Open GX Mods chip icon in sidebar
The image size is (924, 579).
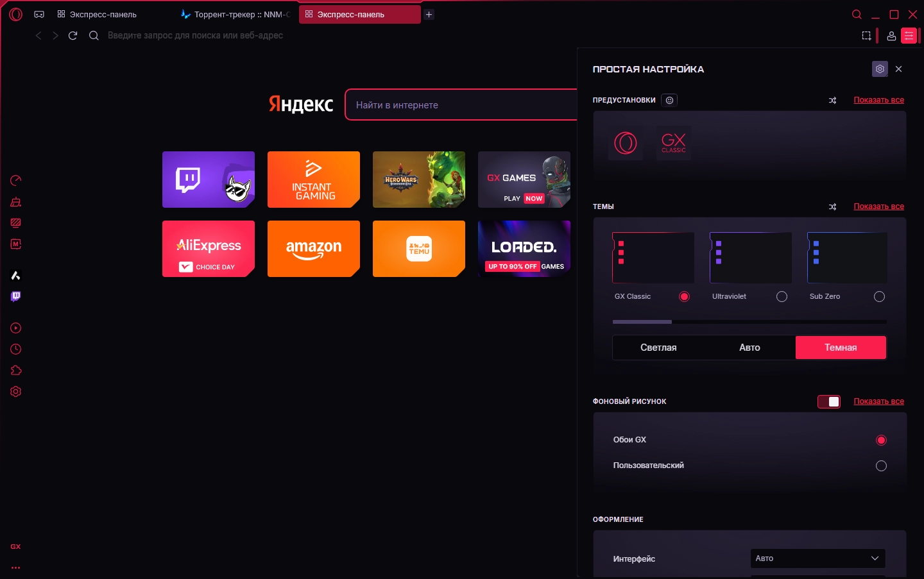point(16,244)
